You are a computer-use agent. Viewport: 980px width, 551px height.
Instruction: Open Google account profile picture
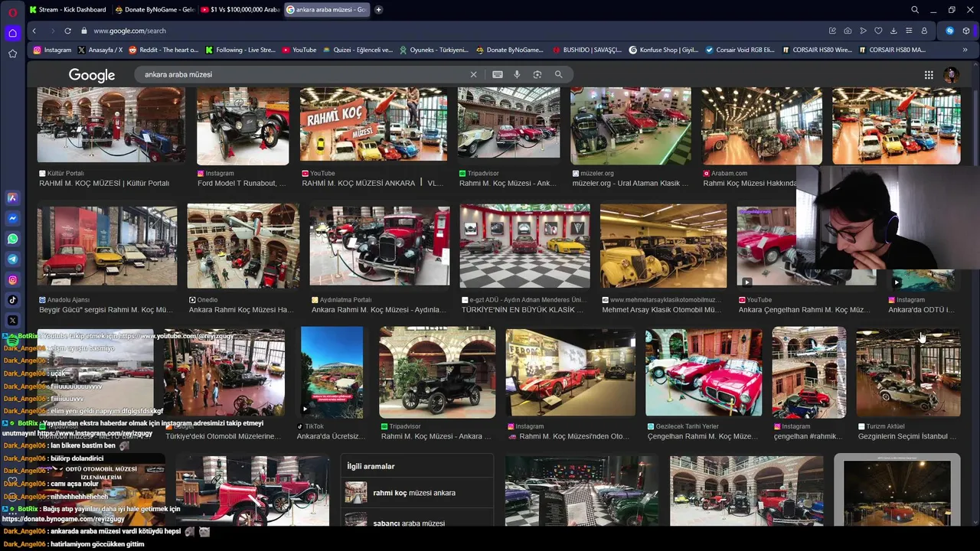952,75
